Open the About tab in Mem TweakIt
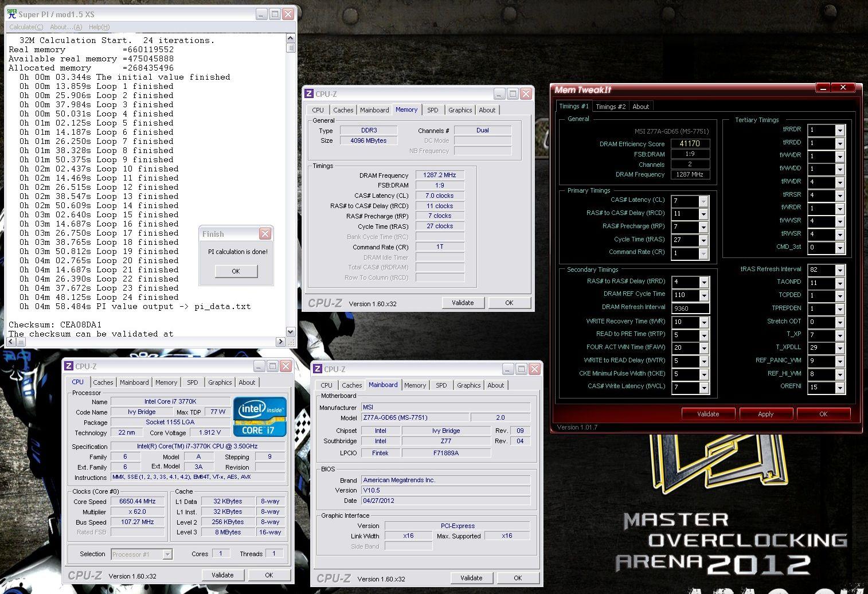Image resolution: width=868 pixels, height=594 pixels. point(640,107)
